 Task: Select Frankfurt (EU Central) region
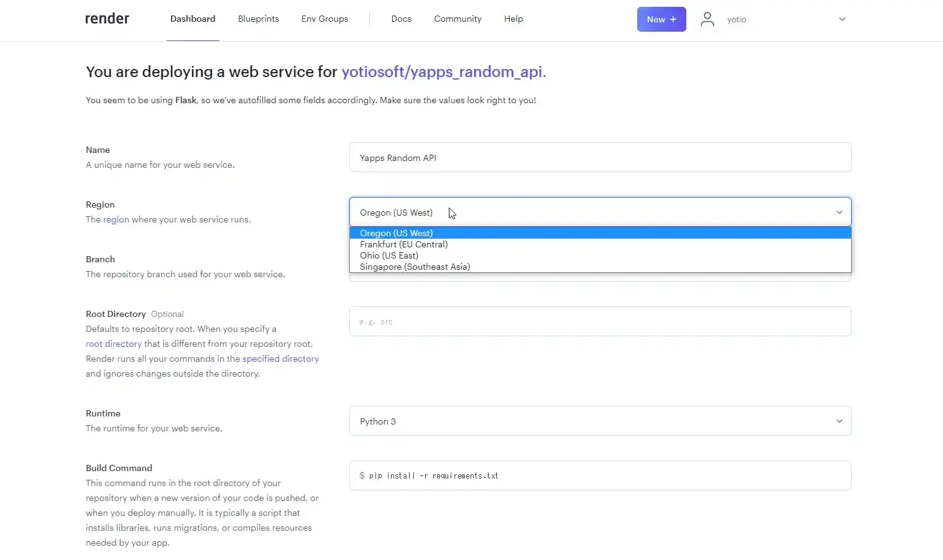pos(600,244)
